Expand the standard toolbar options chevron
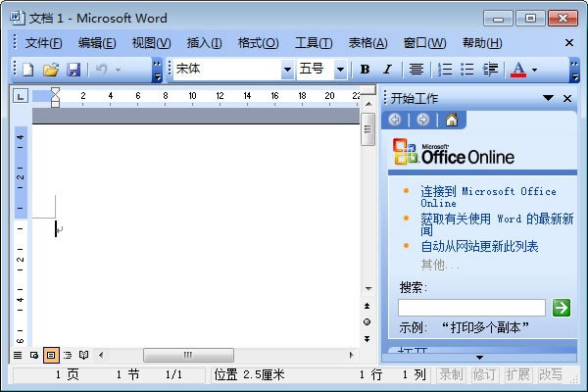Screen dimensions: 588x392 coord(158,71)
